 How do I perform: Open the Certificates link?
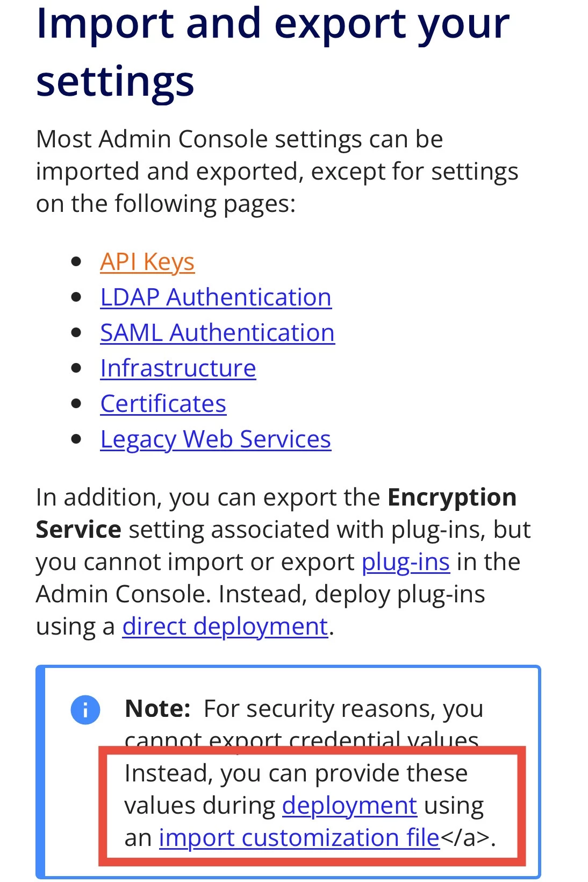(163, 403)
